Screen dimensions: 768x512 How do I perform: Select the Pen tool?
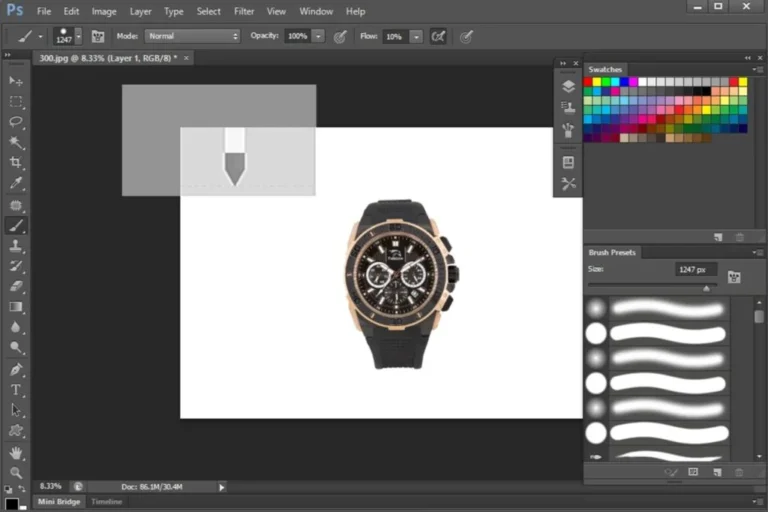pos(16,369)
